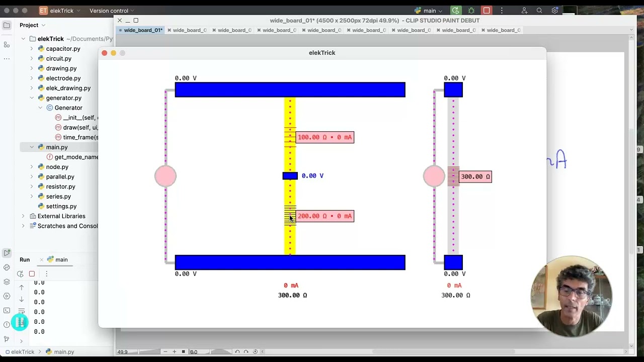Select the time_frame method in tree
This screenshot has width=644, height=362.
tap(76, 137)
